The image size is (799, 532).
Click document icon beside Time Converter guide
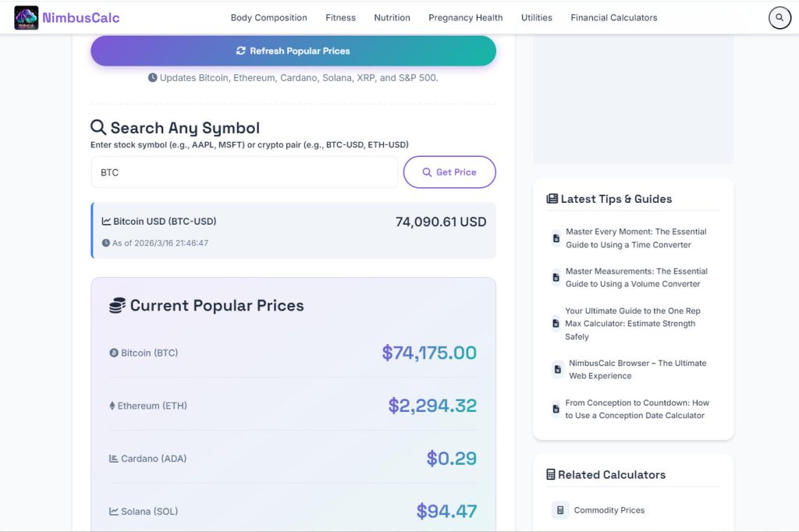[x=556, y=238]
